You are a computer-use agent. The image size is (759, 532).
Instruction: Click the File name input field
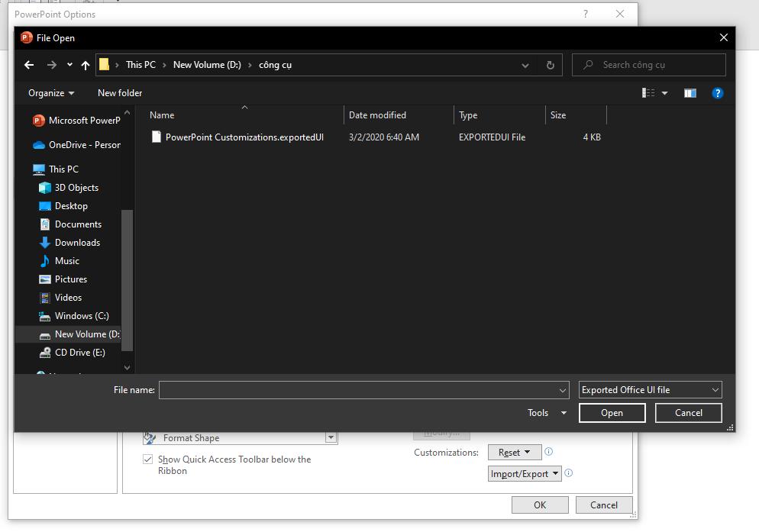coord(359,390)
